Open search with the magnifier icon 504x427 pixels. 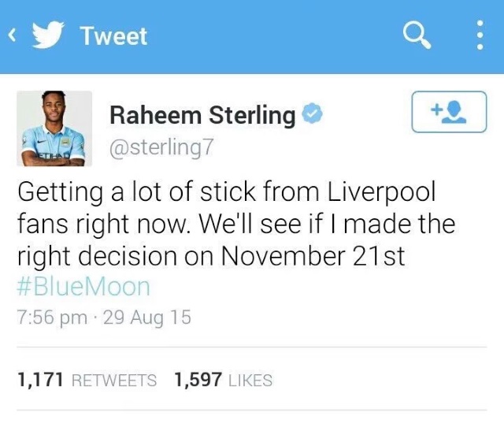(417, 35)
